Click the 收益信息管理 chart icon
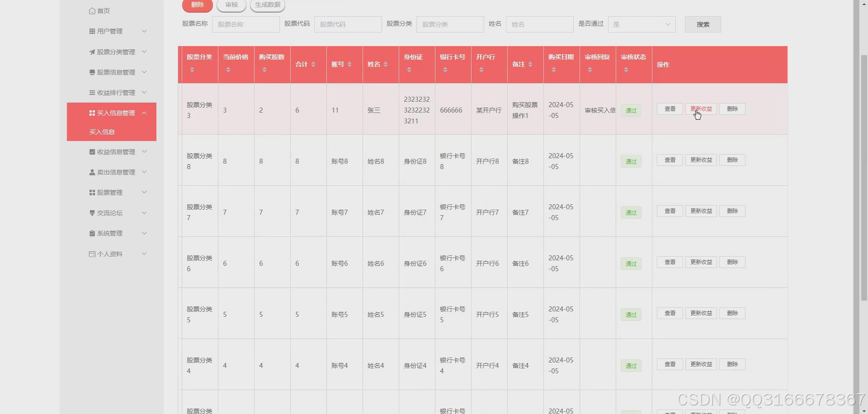The image size is (868, 414). click(x=92, y=152)
